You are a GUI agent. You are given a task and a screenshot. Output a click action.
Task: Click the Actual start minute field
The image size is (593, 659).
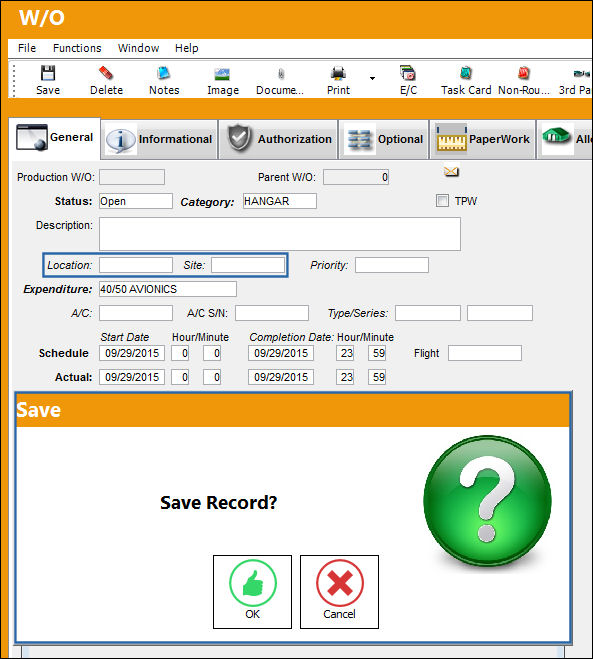pyautogui.click(x=212, y=377)
